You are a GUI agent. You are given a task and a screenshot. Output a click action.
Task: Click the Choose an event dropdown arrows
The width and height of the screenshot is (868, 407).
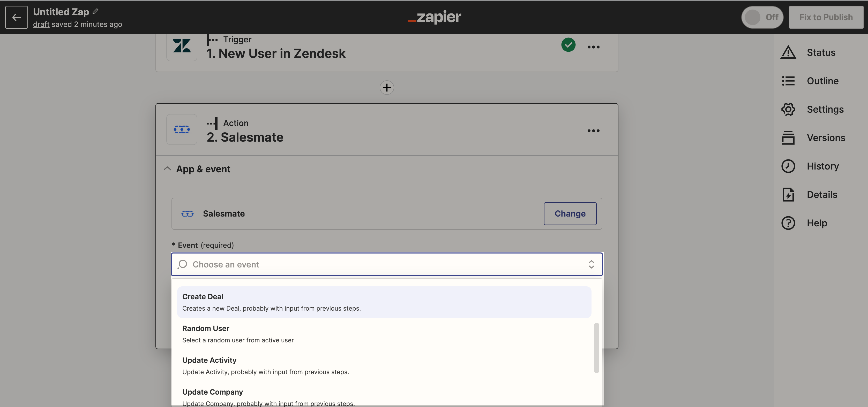(591, 264)
